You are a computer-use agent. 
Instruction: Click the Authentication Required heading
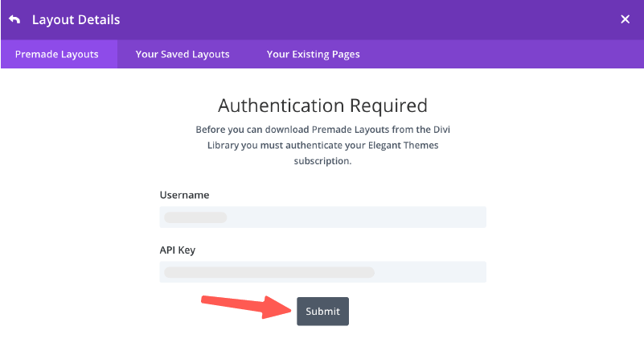coord(322,105)
